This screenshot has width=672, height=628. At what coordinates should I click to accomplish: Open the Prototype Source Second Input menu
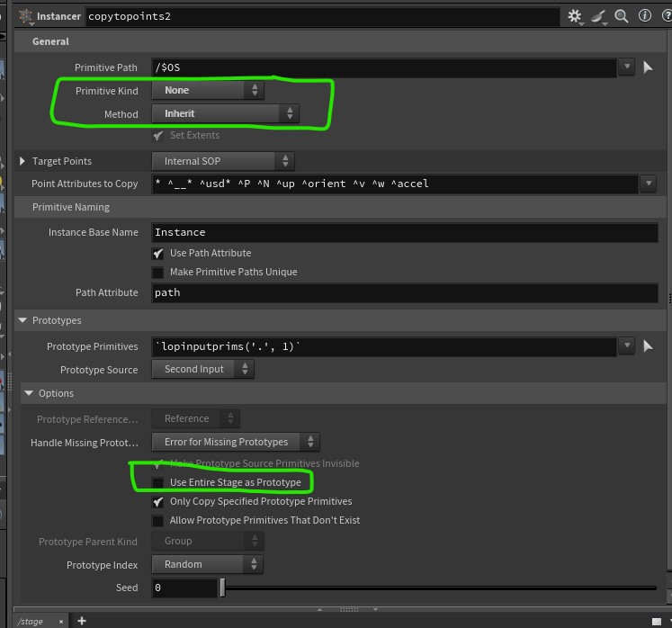[x=203, y=370]
